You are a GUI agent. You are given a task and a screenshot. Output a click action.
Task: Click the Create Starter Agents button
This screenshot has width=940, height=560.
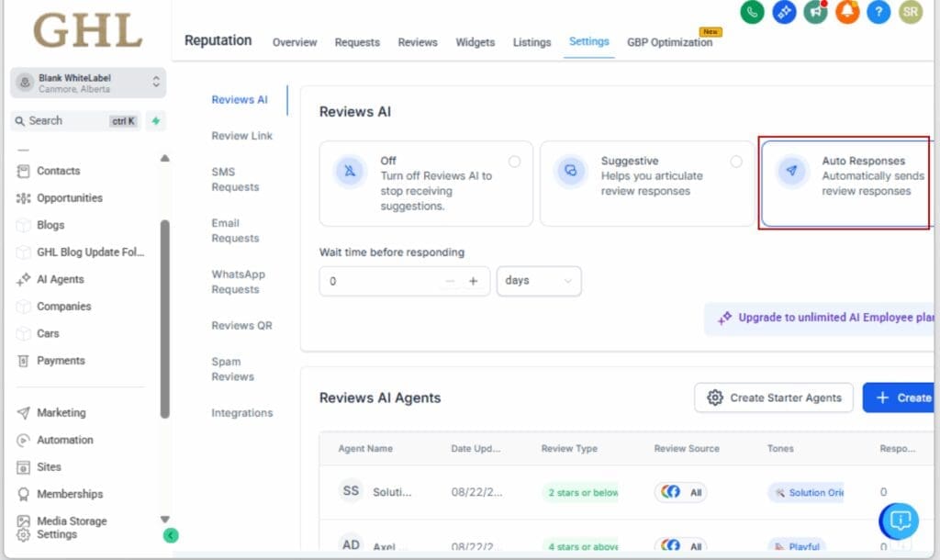click(773, 398)
